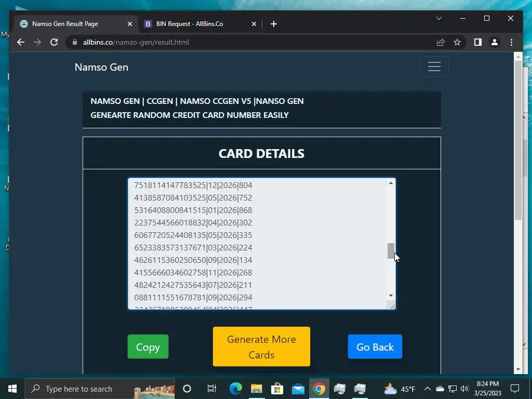Screen dimensions: 532x399
Task: Open the Namso Gen hamburger menu
Action: click(x=434, y=66)
